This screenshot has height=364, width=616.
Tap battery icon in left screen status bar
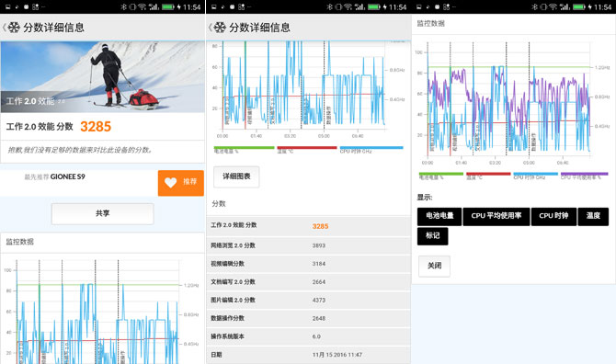point(168,6)
